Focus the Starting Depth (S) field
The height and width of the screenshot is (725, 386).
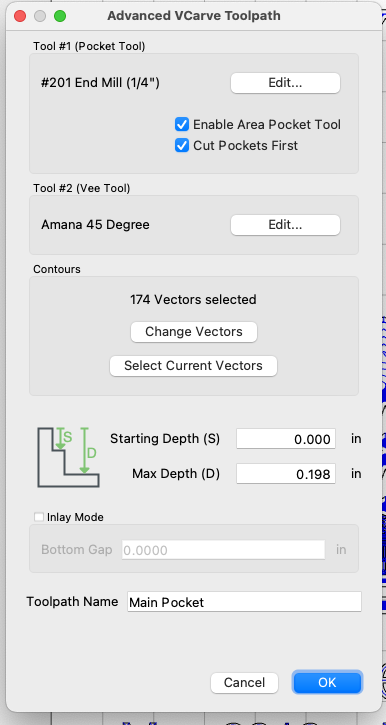pos(286,438)
